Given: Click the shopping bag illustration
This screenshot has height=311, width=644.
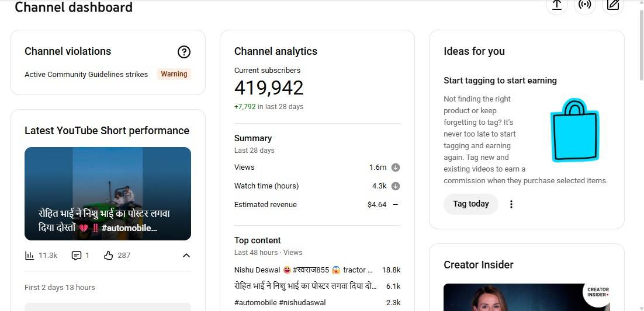Looking at the screenshot, I should [574, 131].
